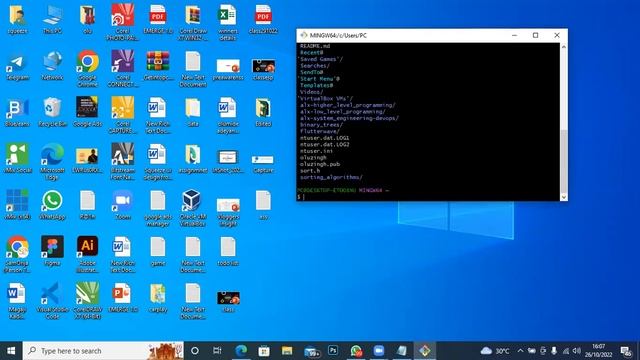Open WhatsApp from the taskbar
Image resolution: width=640 pixels, height=360 pixels.
pyautogui.click(x=356, y=351)
